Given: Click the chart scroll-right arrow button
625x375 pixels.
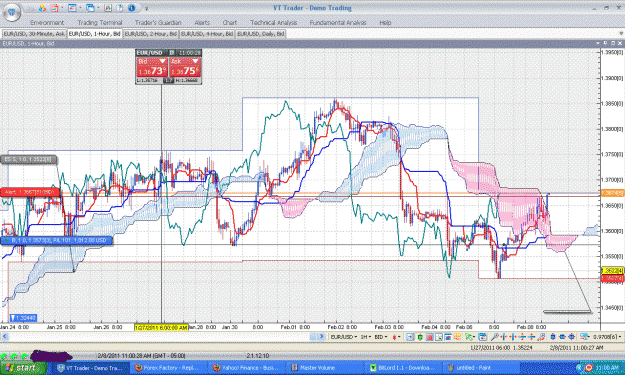Looking at the screenshot, I should point(322,337).
